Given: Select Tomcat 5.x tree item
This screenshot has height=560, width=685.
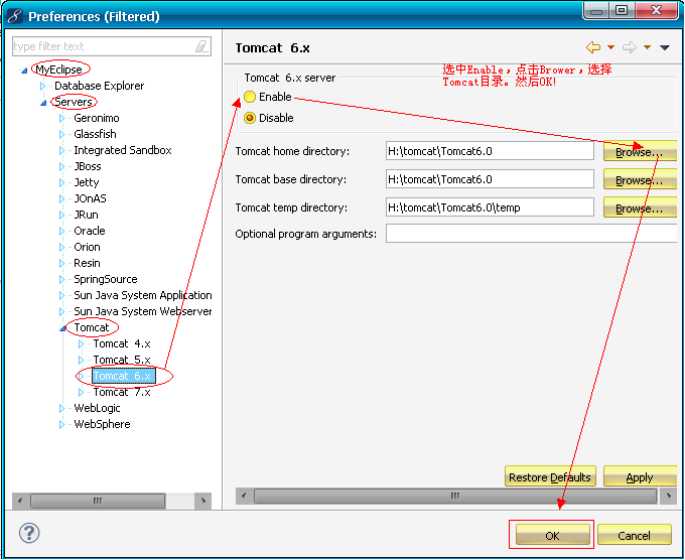Looking at the screenshot, I should pos(121,360).
